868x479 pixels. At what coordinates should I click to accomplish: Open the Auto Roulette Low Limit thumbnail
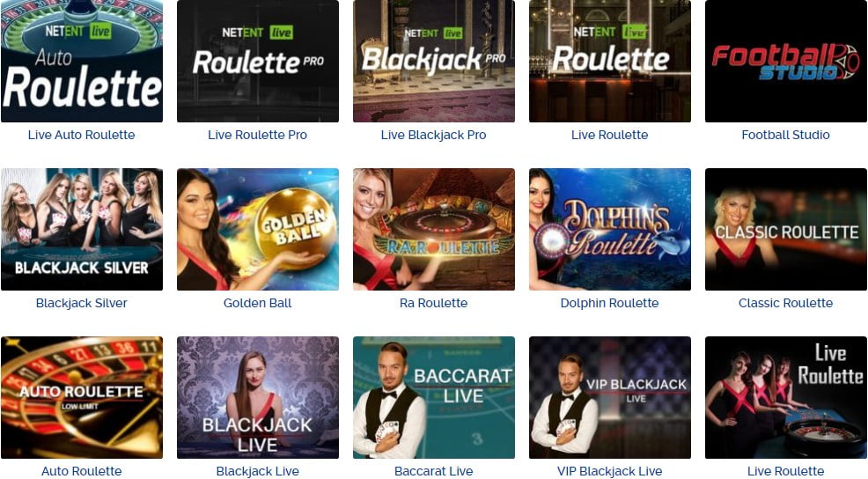(x=82, y=398)
